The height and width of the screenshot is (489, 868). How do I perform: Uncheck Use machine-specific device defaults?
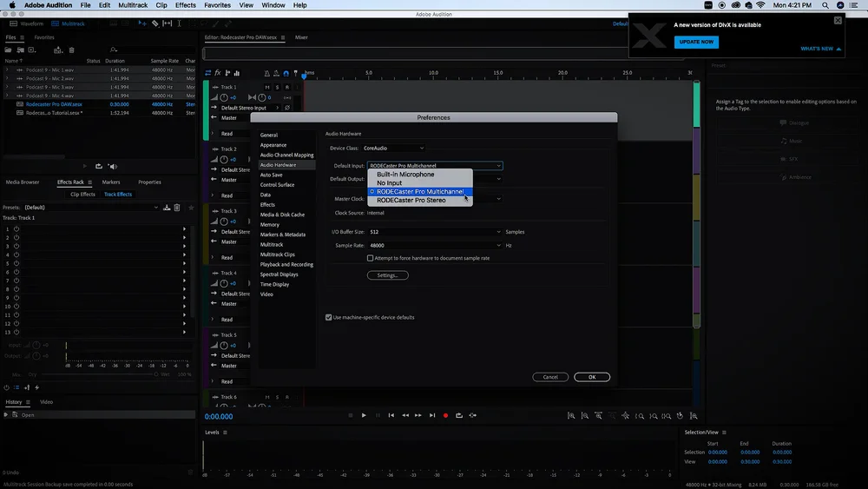pyautogui.click(x=329, y=317)
